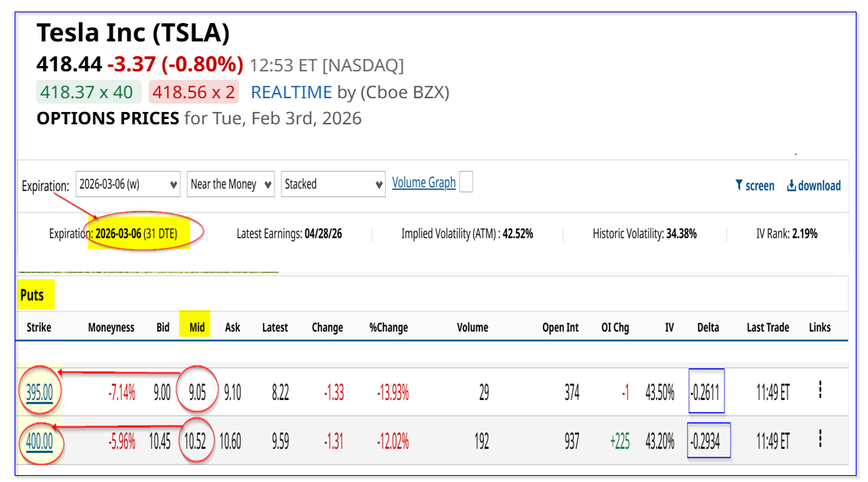Expand the Near the Money dropdown

click(231, 184)
